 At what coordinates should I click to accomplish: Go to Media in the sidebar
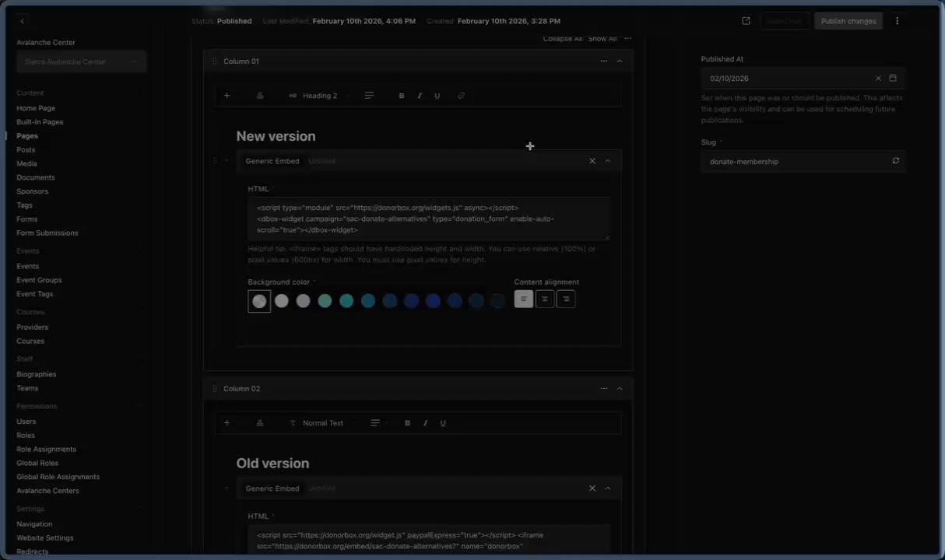pyautogui.click(x=26, y=163)
